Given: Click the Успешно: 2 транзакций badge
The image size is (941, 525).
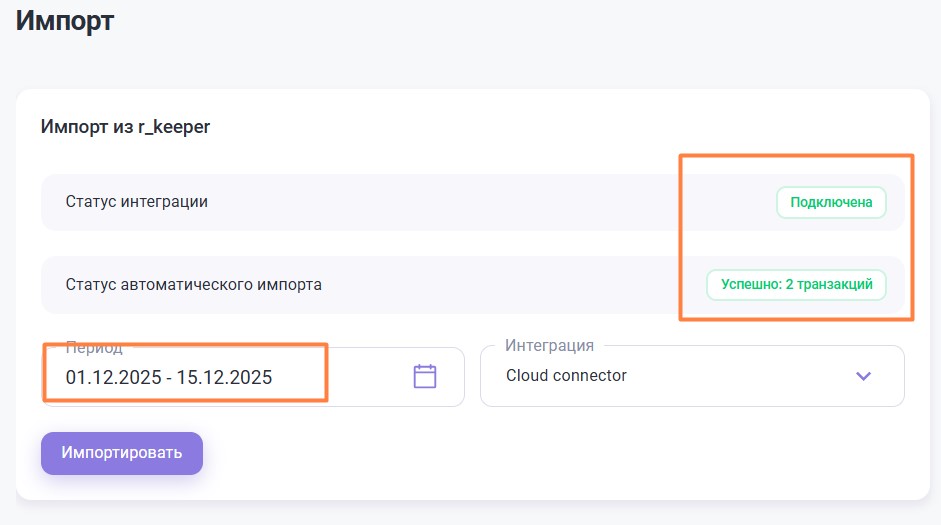Looking at the screenshot, I should tap(796, 284).
